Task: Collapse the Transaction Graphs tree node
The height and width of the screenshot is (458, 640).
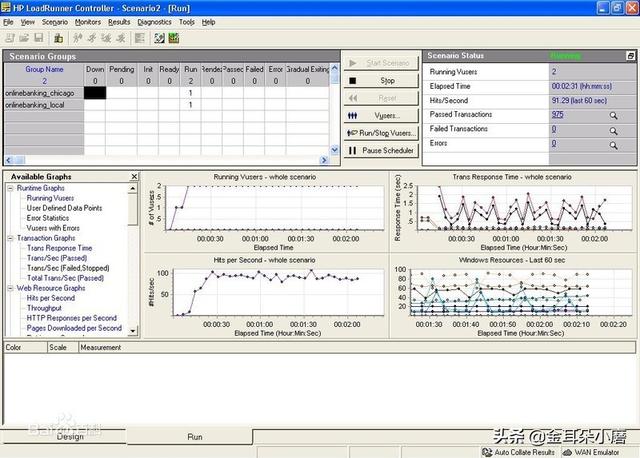Action: [x=11, y=238]
